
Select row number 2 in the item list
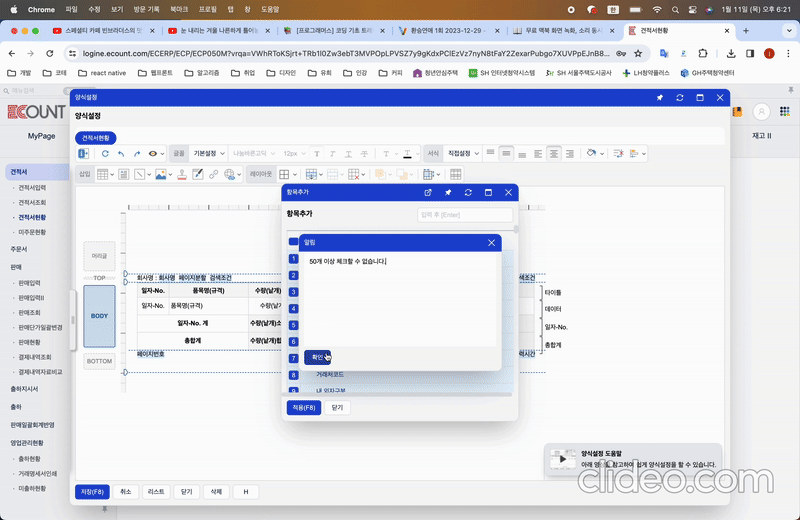(293, 276)
